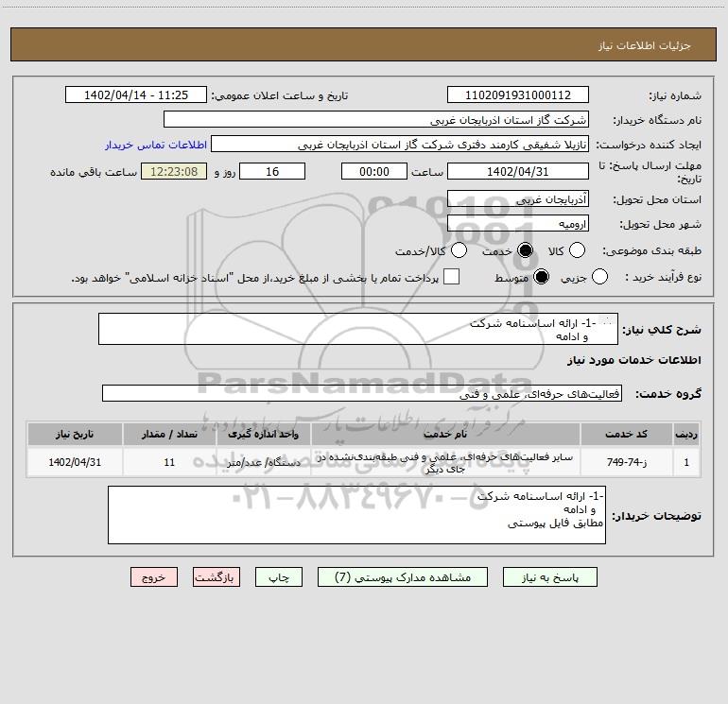Click the جزئیات اطلاعات نیاز header title
Image resolution: width=728 pixels, height=704 pixels.
(644, 45)
